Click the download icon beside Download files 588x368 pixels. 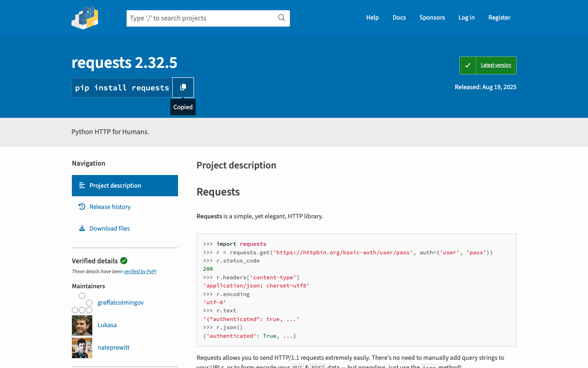(x=82, y=228)
